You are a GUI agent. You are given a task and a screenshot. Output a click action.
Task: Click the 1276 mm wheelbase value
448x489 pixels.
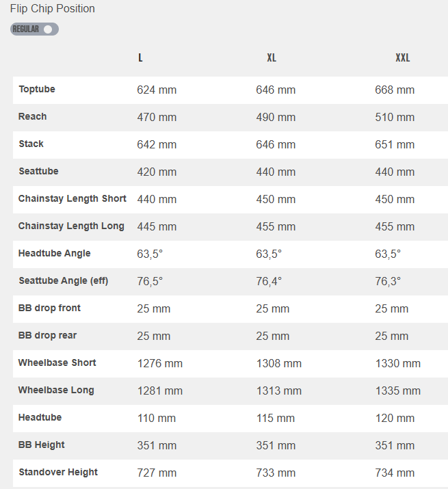click(160, 363)
